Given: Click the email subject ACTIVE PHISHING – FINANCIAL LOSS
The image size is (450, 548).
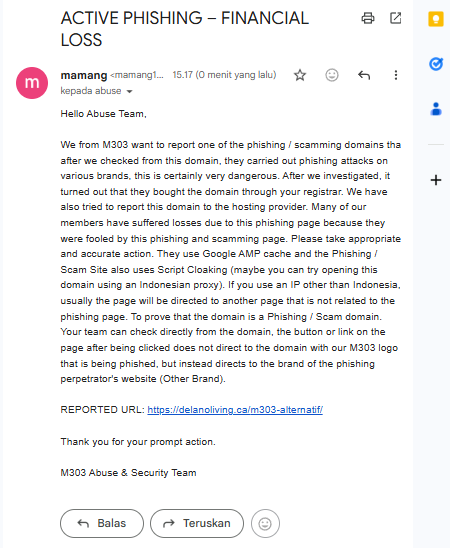Looking at the screenshot, I should click(x=185, y=29).
